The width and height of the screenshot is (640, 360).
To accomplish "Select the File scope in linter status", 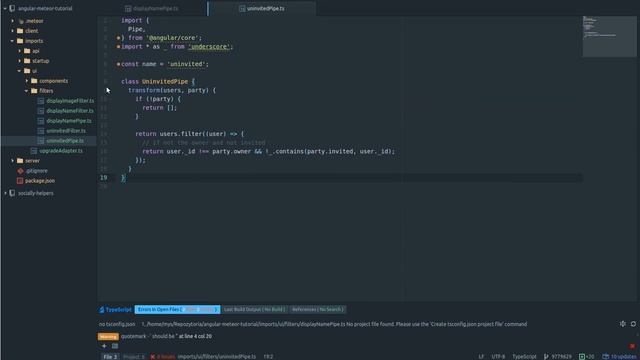I will point(110,356).
